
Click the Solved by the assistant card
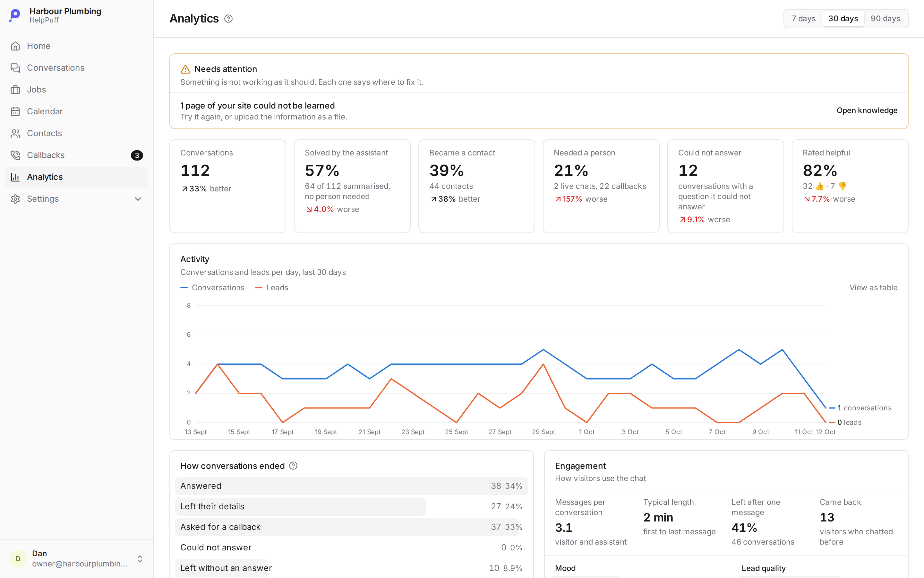pos(352,186)
